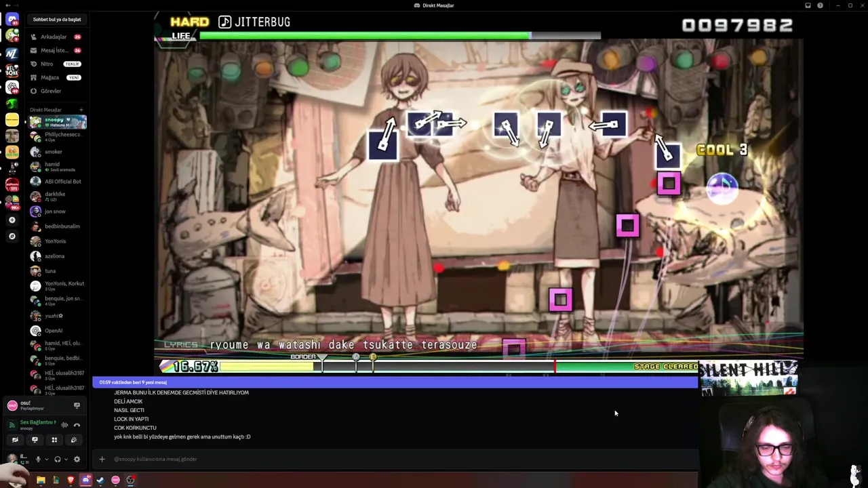The width and height of the screenshot is (868, 488).
Task: Toggle screen share in voice panel
Action: (x=35, y=440)
